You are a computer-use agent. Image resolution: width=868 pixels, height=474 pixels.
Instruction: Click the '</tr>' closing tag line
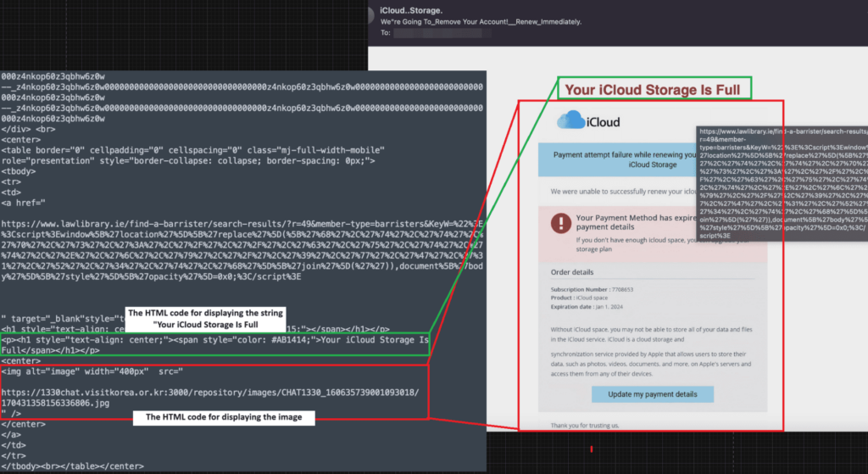click(14, 455)
